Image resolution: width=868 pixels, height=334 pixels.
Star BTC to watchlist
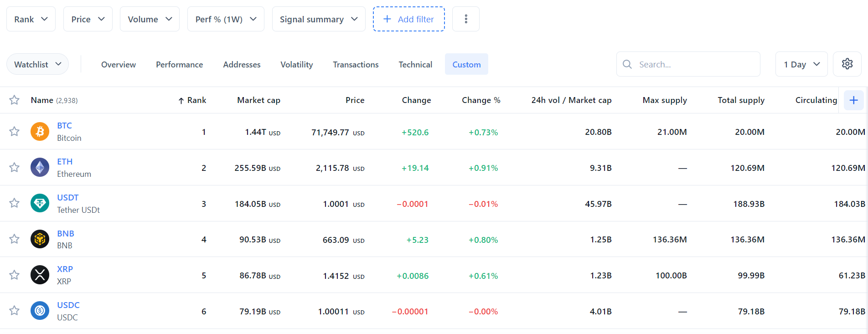pos(14,132)
